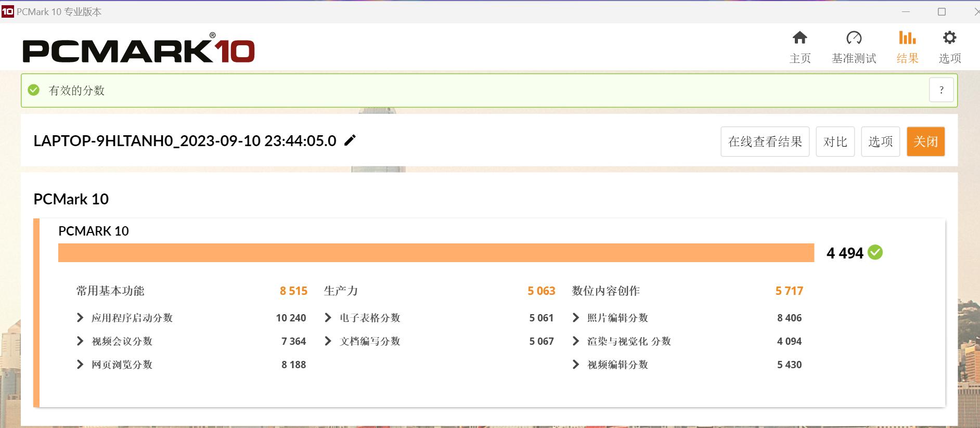Click the 5 061 spreadsheet value
The height and width of the screenshot is (428, 980).
[x=541, y=318]
